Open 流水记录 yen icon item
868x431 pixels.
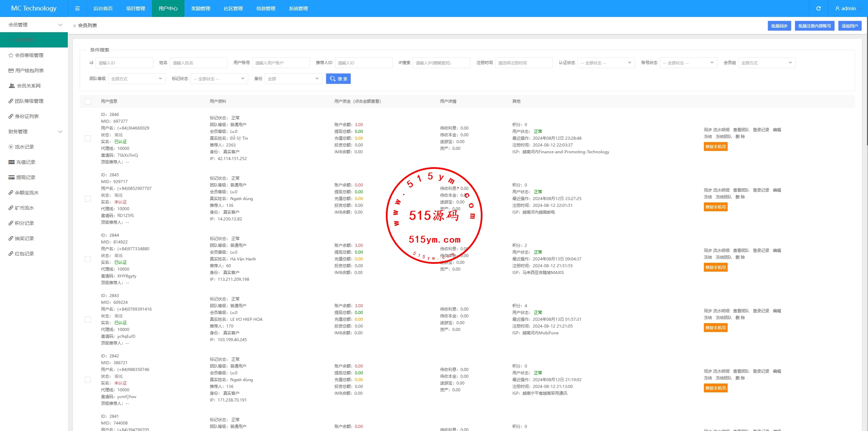click(24, 147)
